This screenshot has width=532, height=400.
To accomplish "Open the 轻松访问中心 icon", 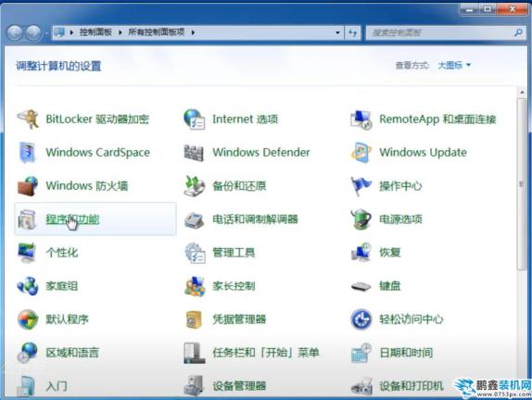I will point(361,319).
